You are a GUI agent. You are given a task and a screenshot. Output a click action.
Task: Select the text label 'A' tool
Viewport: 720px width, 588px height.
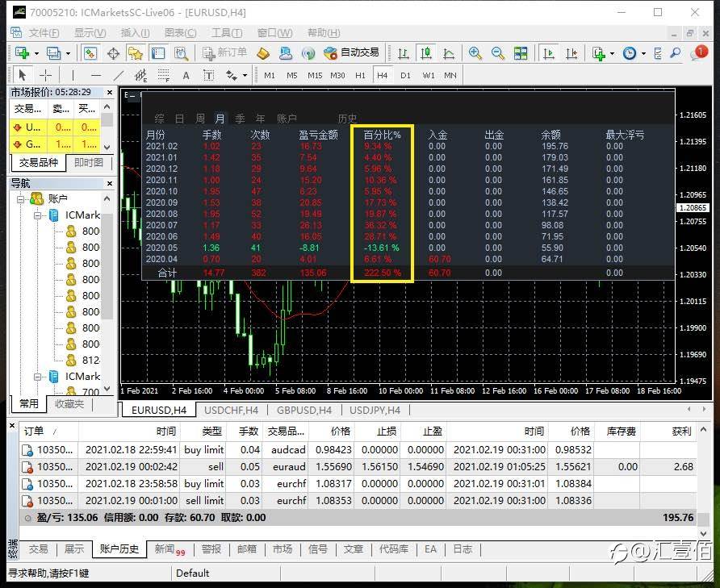[186, 75]
